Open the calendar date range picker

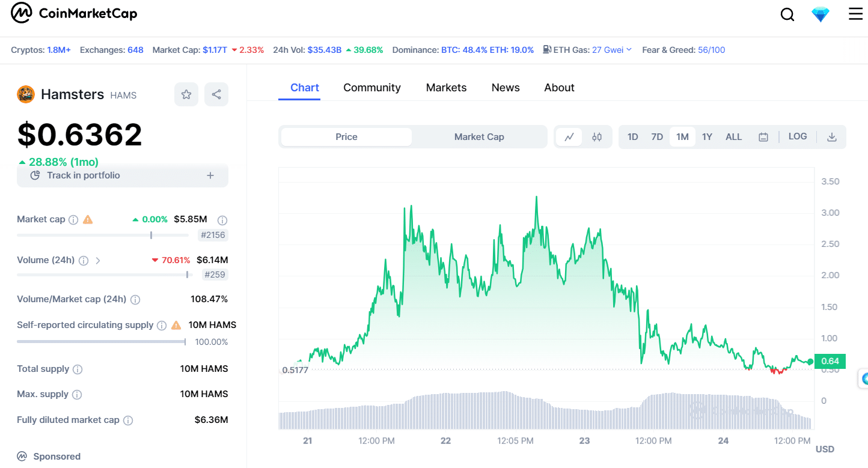(763, 137)
